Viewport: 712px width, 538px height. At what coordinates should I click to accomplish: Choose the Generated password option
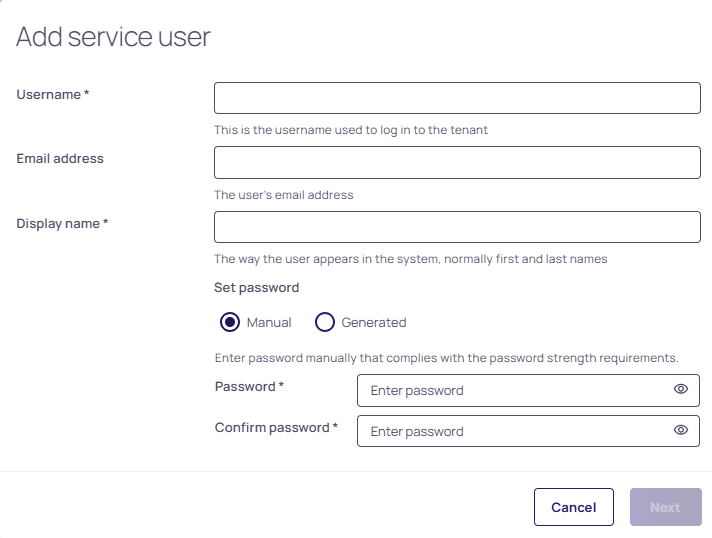point(325,322)
